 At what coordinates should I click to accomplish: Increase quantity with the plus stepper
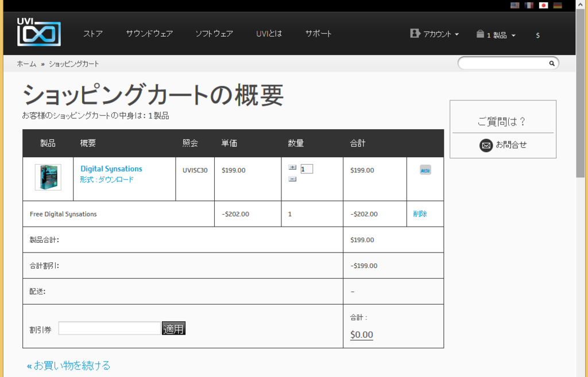pos(292,167)
